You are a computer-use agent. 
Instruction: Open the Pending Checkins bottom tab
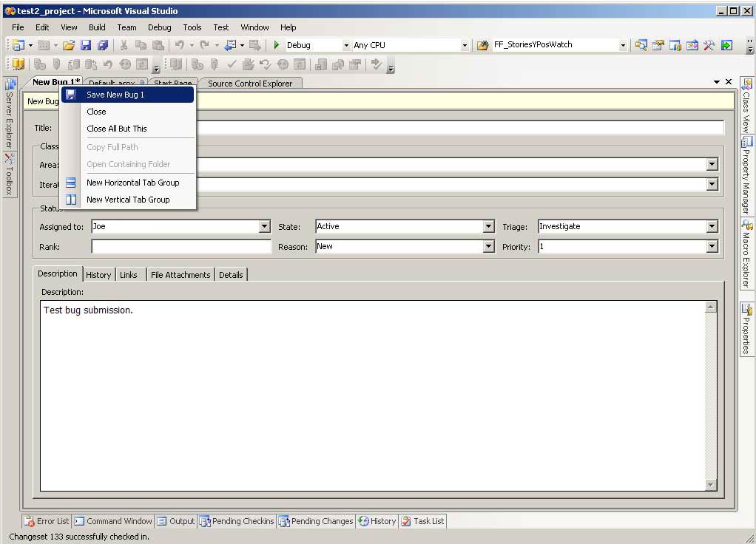tap(237, 521)
